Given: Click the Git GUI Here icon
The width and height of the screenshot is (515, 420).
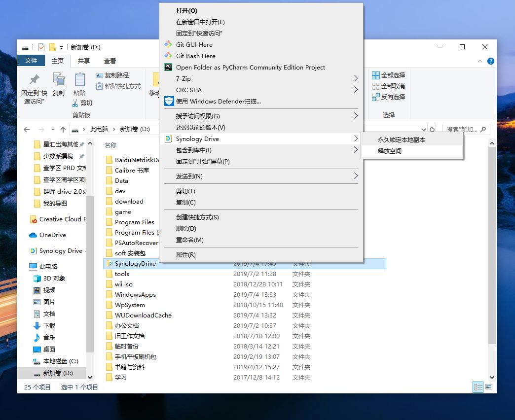Looking at the screenshot, I should pyautogui.click(x=168, y=44).
